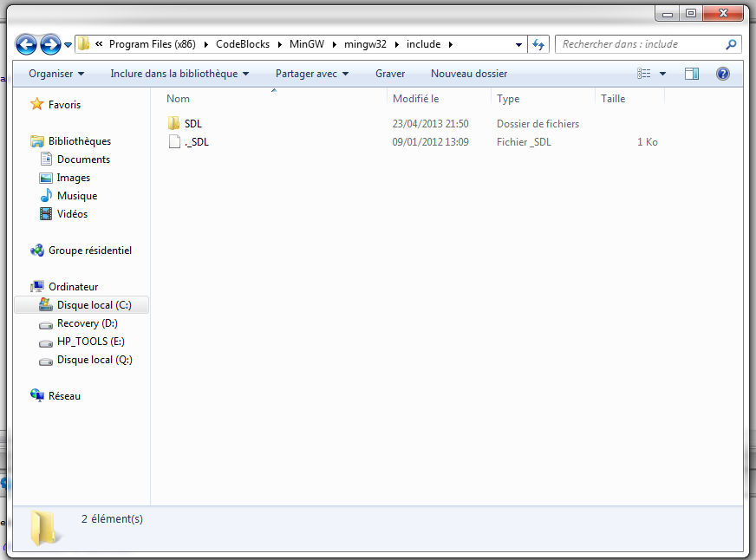The width and height of the screenshot is (756, 560).
Task: Go back with the blue back arrow
Action: tap(26, 44)
